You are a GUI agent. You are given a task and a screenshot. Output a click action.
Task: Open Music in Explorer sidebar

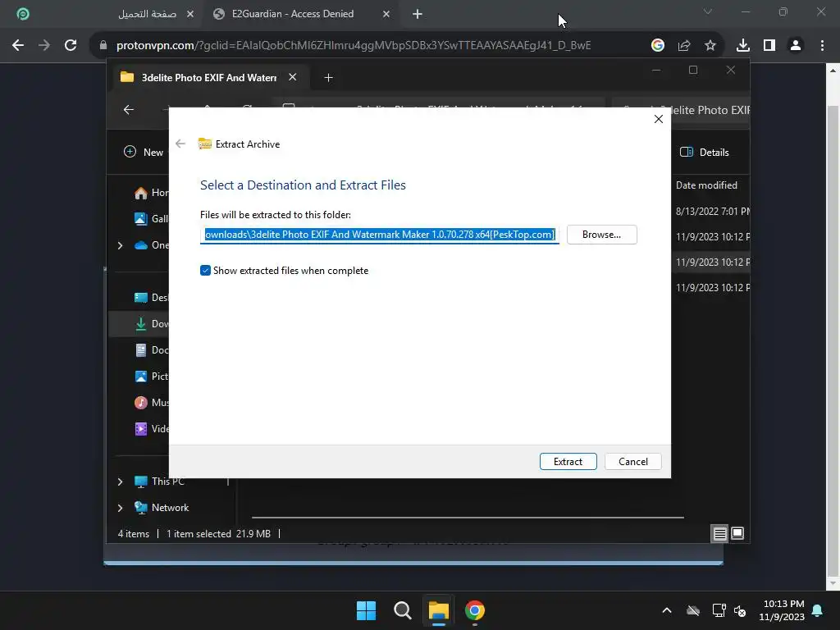point(152,402)
